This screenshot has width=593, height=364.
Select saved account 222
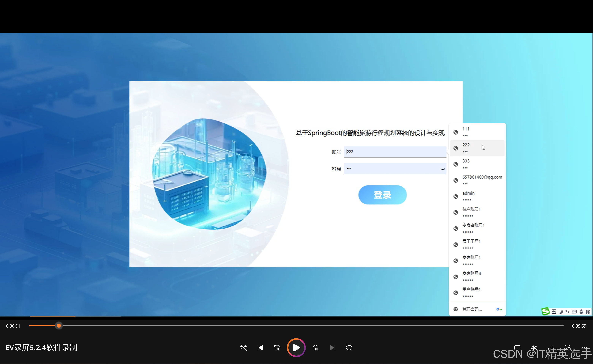tap(477, 148)
